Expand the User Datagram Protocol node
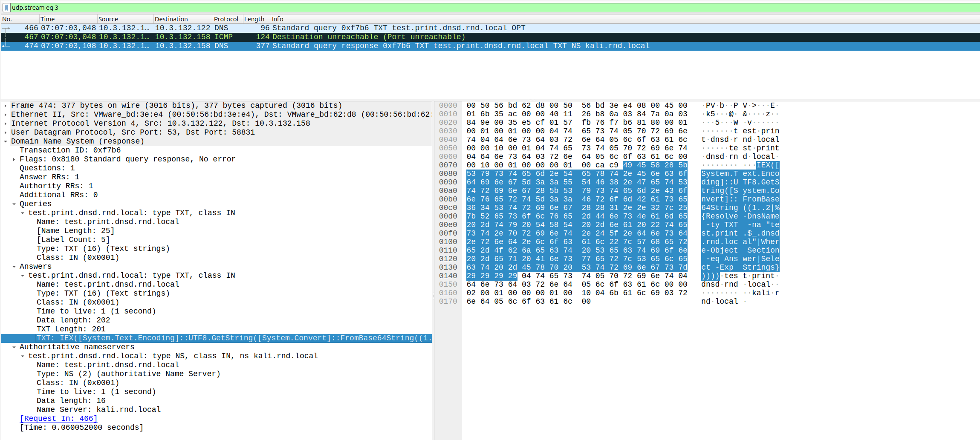Viewport: 980px width, 440px height. click(x=5, y=132)
